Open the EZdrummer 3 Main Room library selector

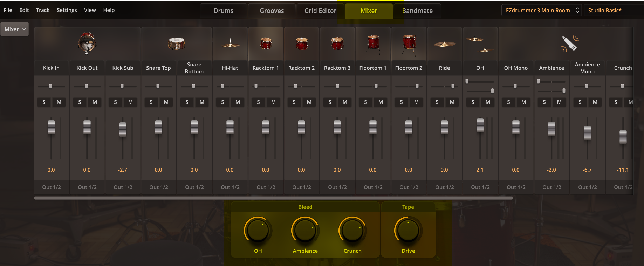542,11
